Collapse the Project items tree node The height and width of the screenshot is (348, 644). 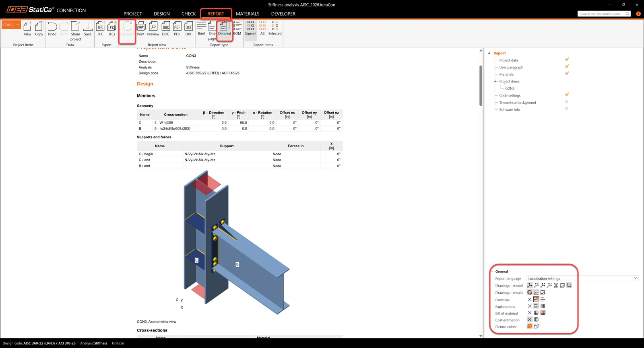pyautogui.click(x=495, y=81)
